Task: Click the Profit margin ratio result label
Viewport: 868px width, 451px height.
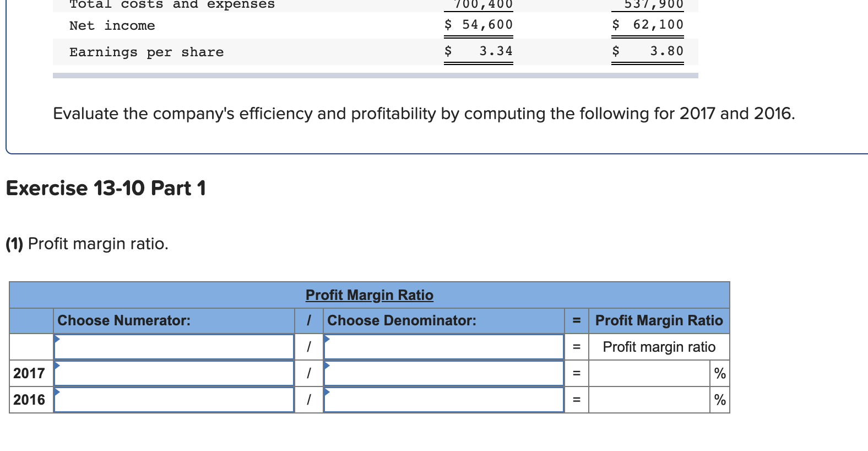Action: click(659, 347)
